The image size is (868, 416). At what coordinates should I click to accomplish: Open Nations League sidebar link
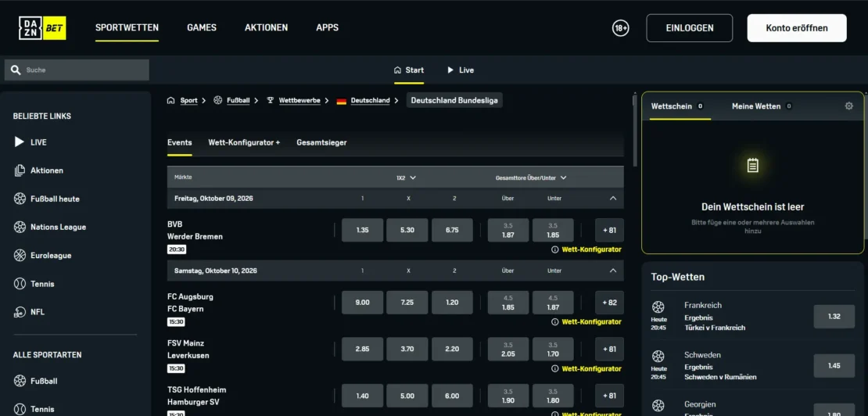pos(50,227)
